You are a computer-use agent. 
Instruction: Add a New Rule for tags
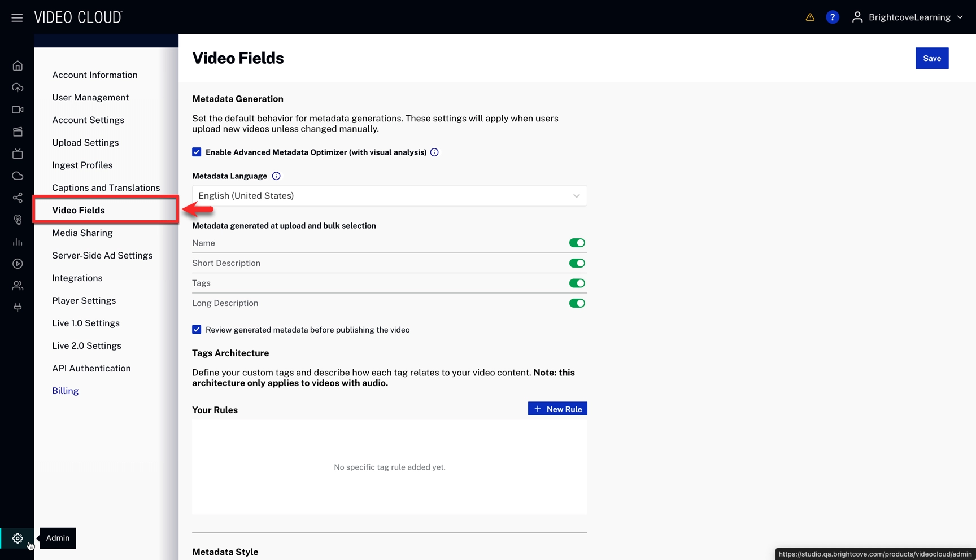(557, 409)
